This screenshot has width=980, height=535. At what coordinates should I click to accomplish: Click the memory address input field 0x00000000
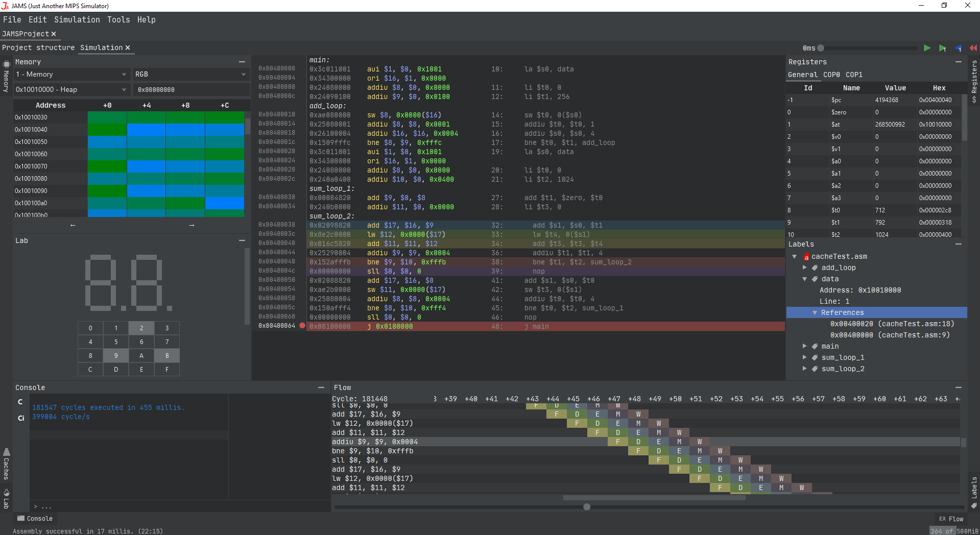tap(192, 89)
